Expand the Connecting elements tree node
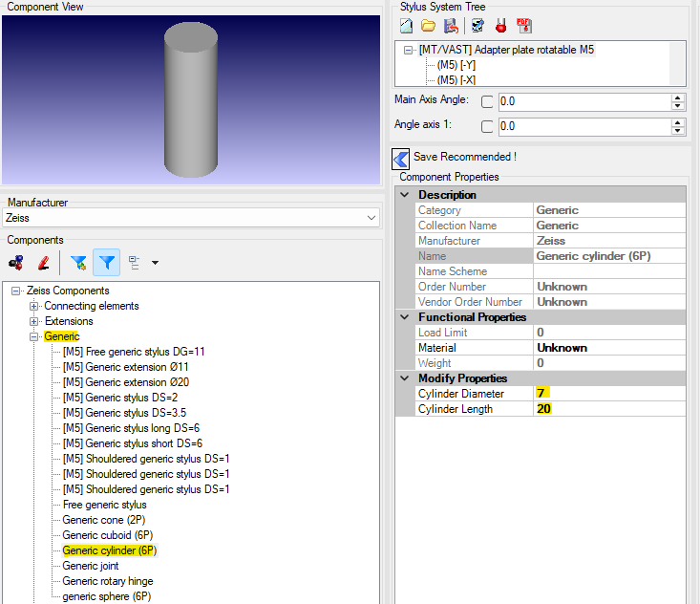Viewport: 700px width, 604px height. click(34, 306)
